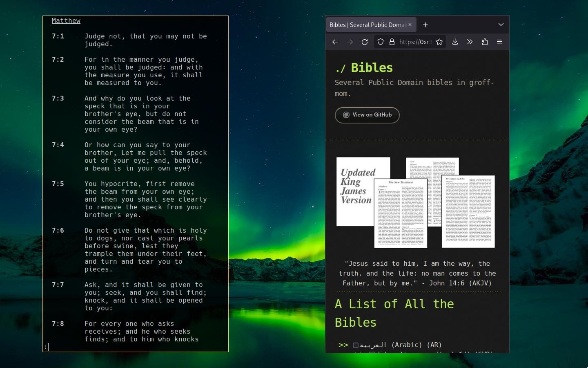Open the downloads panel
The height and width of the screenshot is (368, 588).
455,42
